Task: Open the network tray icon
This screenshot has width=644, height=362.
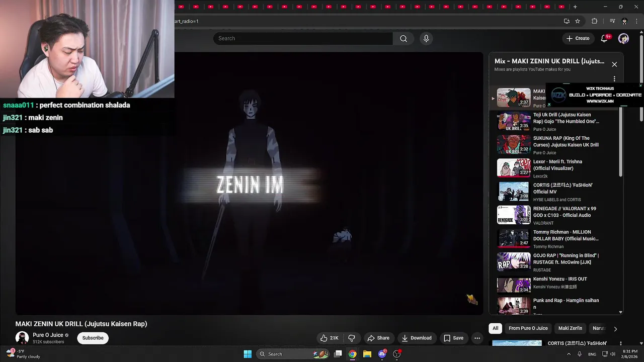Action: tap(604, 354)
